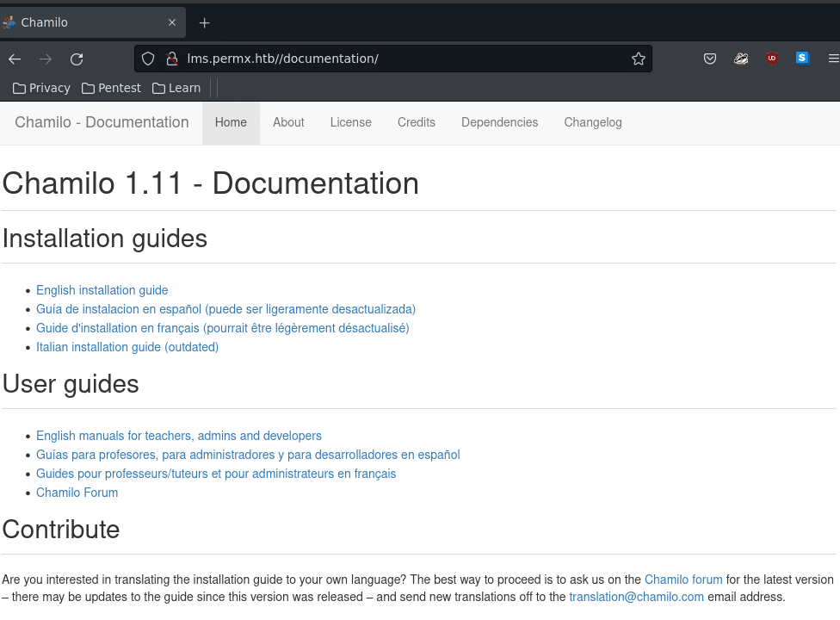Open the Pocket save icon
This screenshot has height=620, width=840.
(710, 59)
